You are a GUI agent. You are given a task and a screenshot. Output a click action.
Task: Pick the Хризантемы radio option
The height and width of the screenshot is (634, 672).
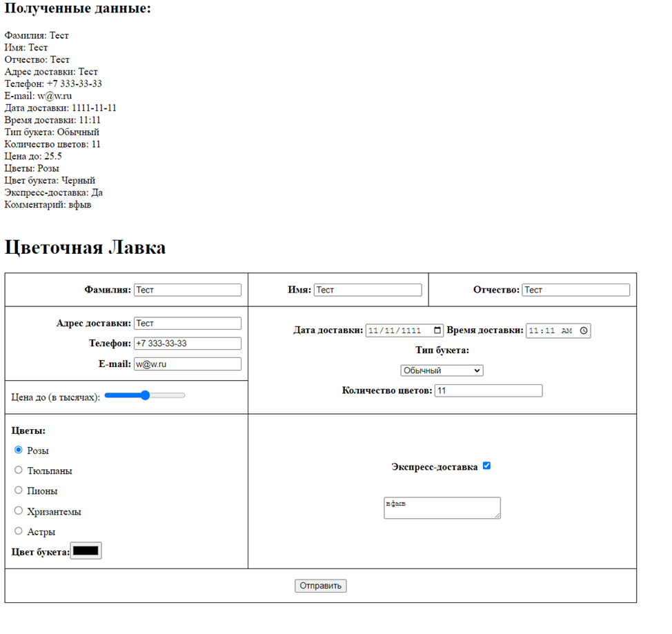tap(19, 511)
